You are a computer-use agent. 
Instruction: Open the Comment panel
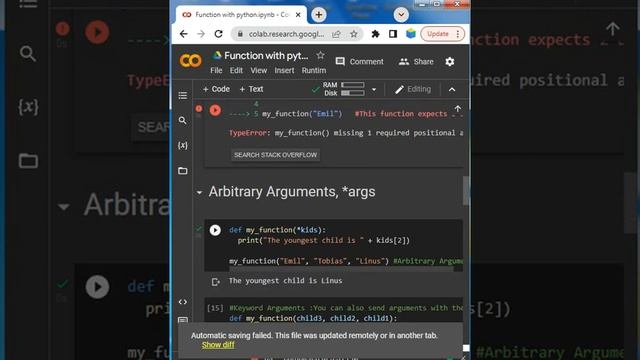pos(359,62)
